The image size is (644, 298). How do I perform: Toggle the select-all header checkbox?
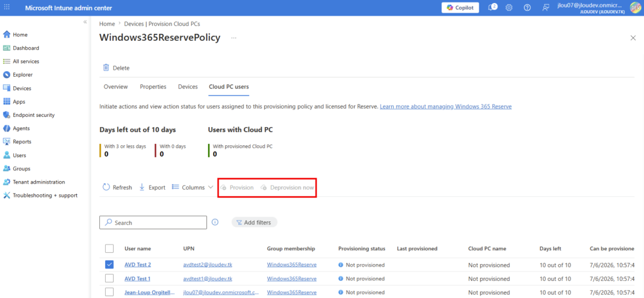coord(109,248)
